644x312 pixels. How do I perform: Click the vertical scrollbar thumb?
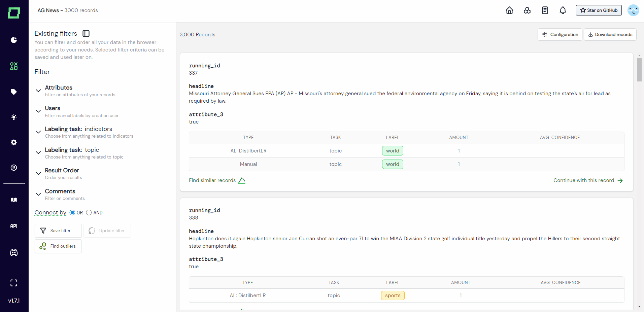[639, 70]
